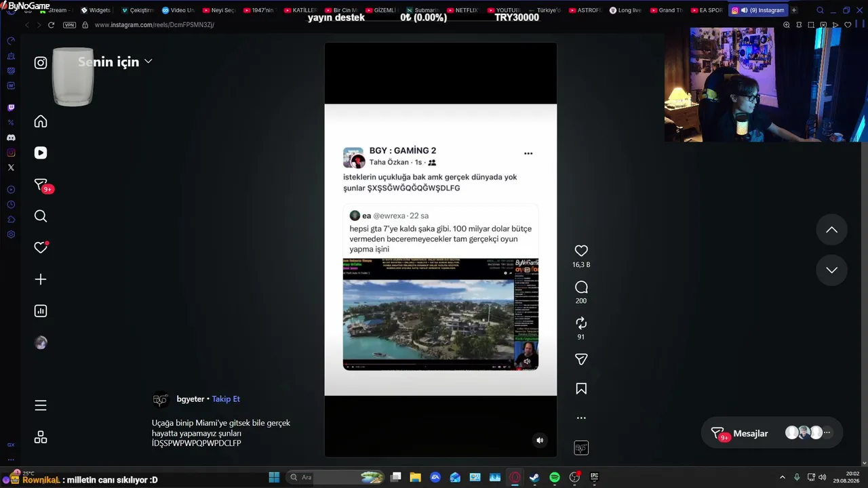Open the Twitch icon in Opera sidebar

coord(11,107)
